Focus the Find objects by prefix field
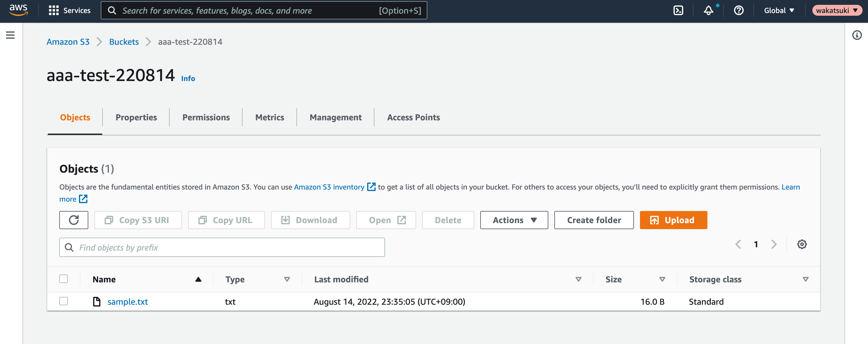This screenshot has height=344, width=868. click(222, 247)
